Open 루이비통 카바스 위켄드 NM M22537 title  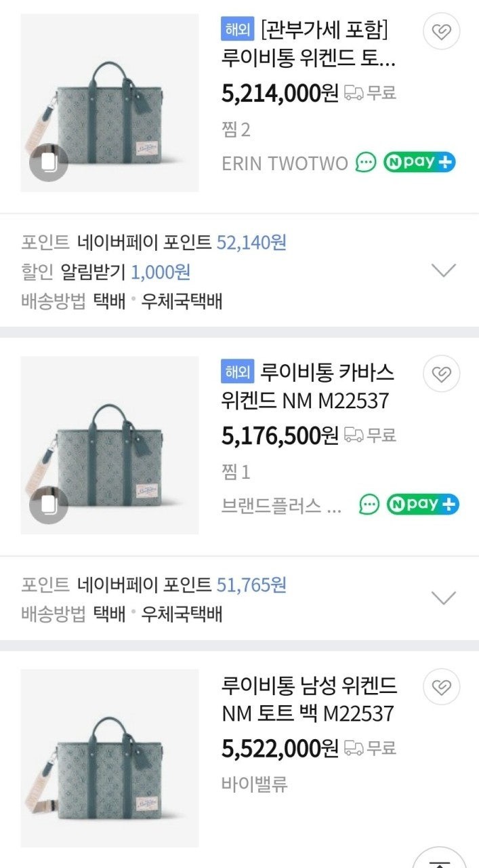point(308,387)
